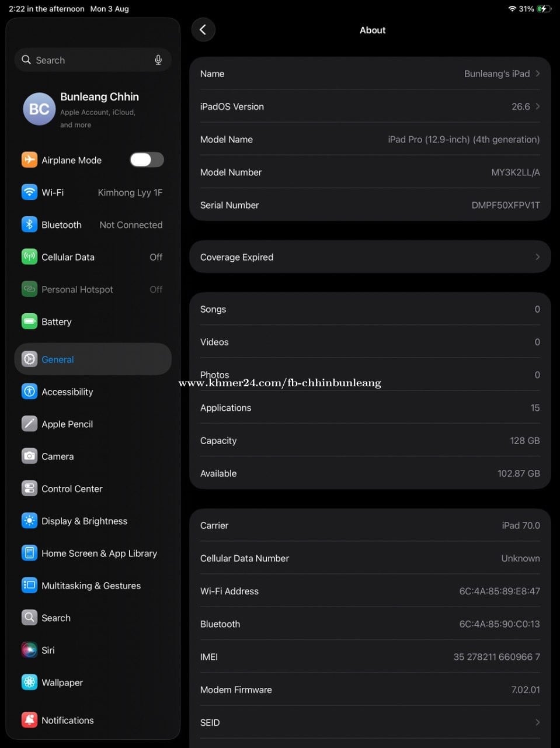Open Bunleang Chhin Apple Account
Viewport: 560px width, 748px height.
93,109
